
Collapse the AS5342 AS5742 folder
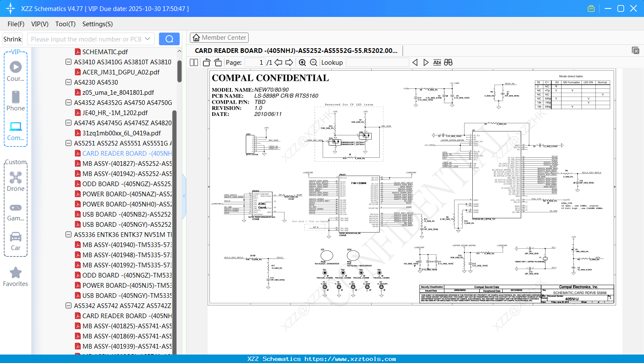click(69, 305)
